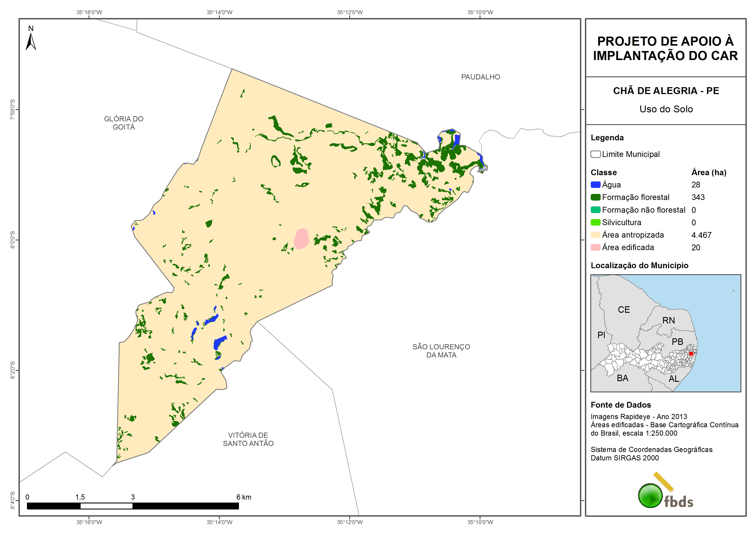
Task: Click the Imagens Rapideye data source text
Action: point(638,416)
